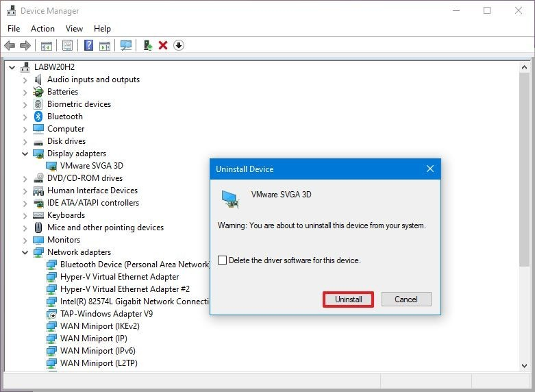
Task: Expand the Keyboards node
Action: [25, 215]
